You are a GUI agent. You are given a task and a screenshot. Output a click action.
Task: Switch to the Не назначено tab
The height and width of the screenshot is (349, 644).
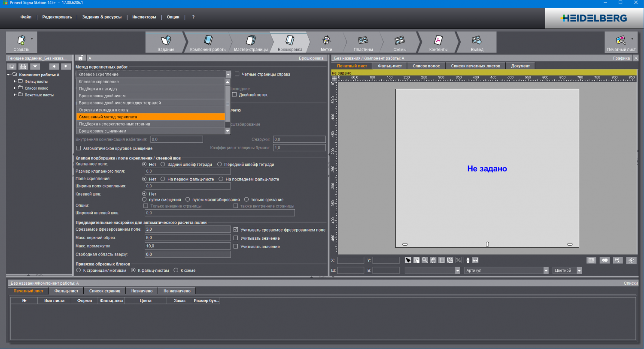[x=176, y=291]
